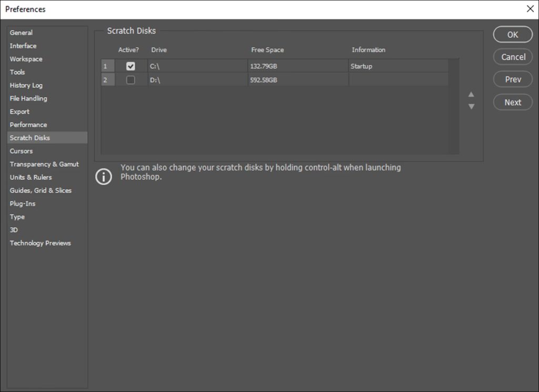The width and height of the screenshot is (539, 392).
Task: Open the General preferences section
Action: coord(21,33)
